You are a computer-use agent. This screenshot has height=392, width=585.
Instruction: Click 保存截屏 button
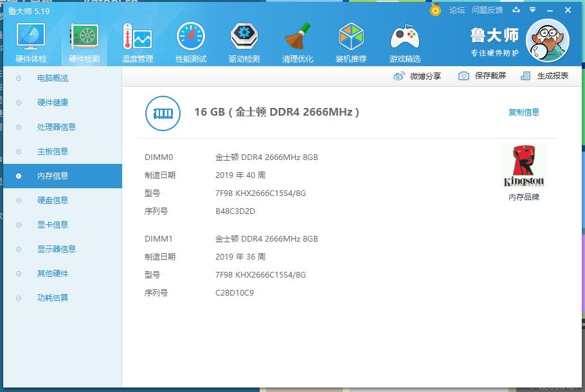pos(482,76)
